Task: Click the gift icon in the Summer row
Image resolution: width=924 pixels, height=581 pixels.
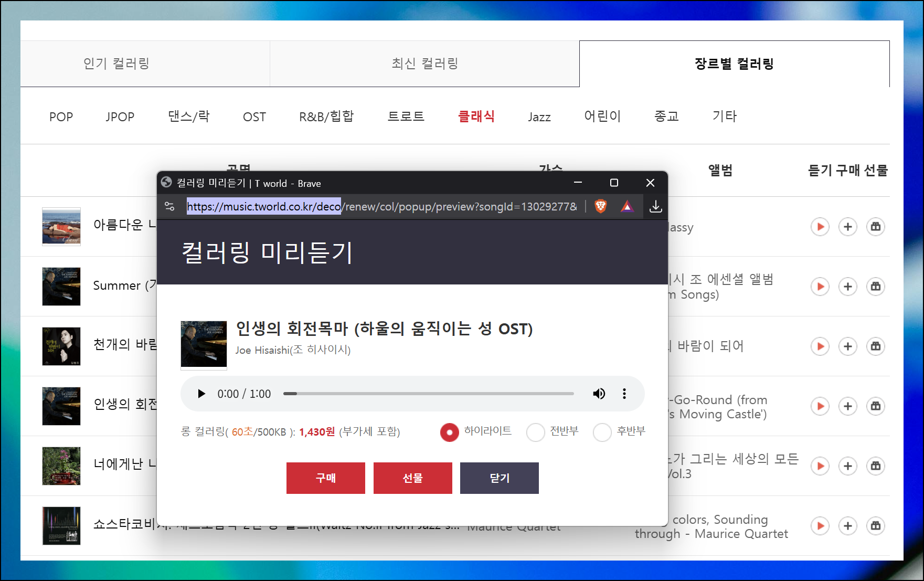Action: 876,287
